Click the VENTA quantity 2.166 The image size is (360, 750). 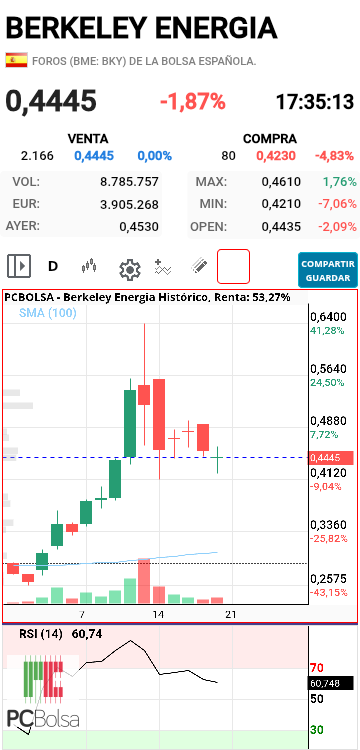[x=37, y=156]
